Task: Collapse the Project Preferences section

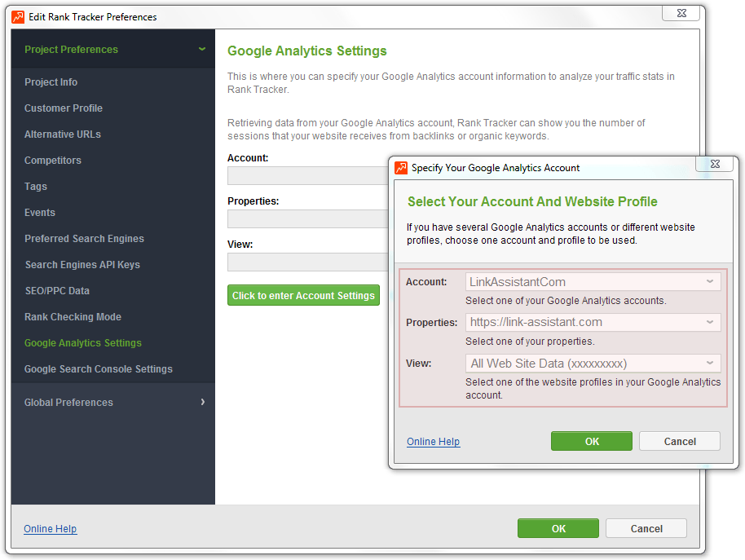Action: click(202, 49)
